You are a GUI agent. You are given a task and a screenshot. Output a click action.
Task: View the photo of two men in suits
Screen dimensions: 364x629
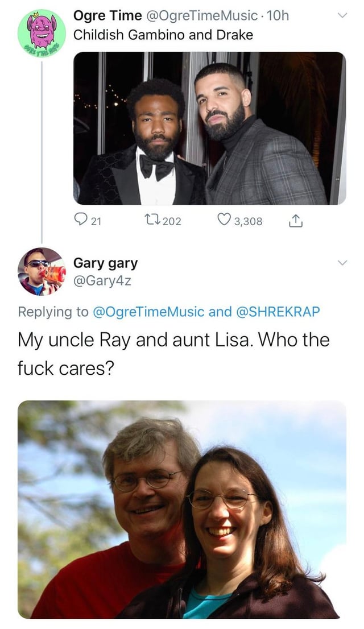coord(209,128)
